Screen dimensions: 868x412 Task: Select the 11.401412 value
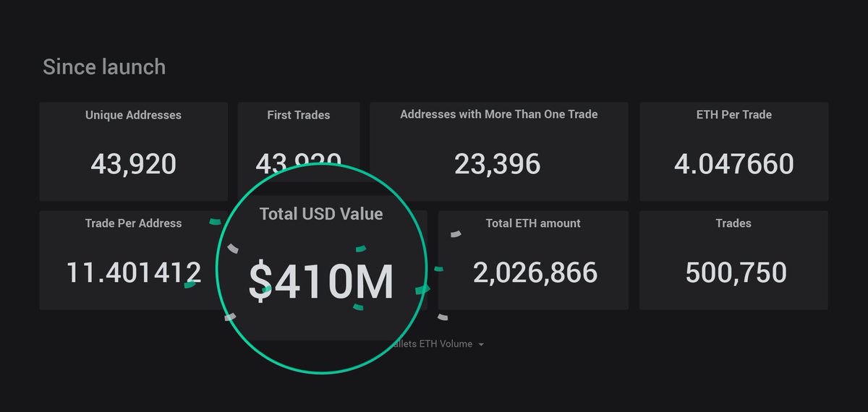134,272
